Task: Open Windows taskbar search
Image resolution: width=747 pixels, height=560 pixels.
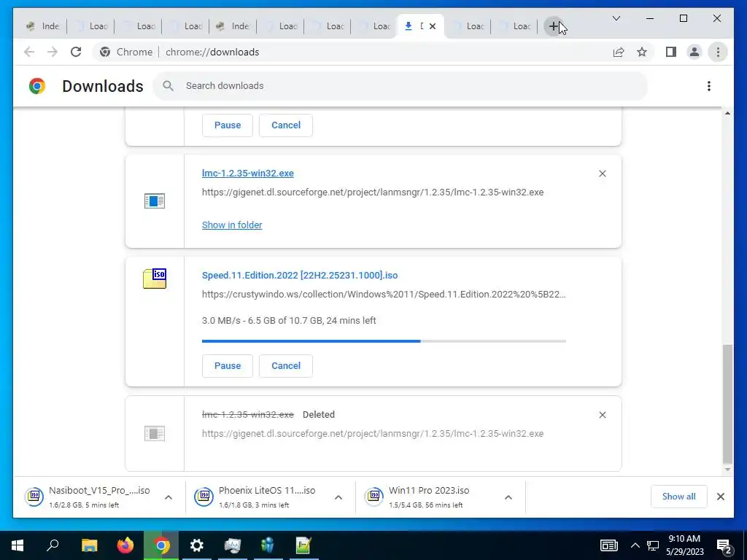Action: pos(53,545)
